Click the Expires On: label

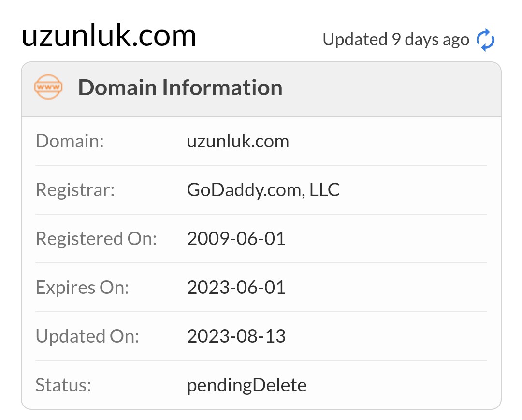(82, 288)
